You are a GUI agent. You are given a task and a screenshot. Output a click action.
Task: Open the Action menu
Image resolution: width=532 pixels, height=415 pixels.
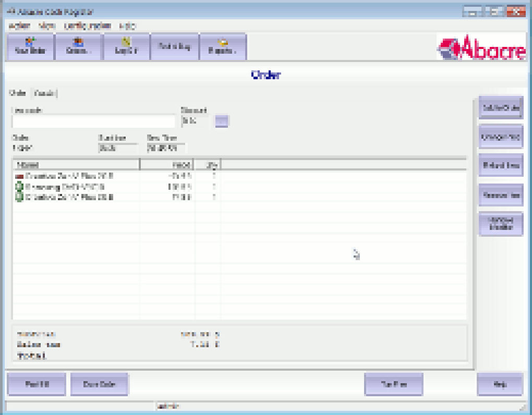(19, 26)
